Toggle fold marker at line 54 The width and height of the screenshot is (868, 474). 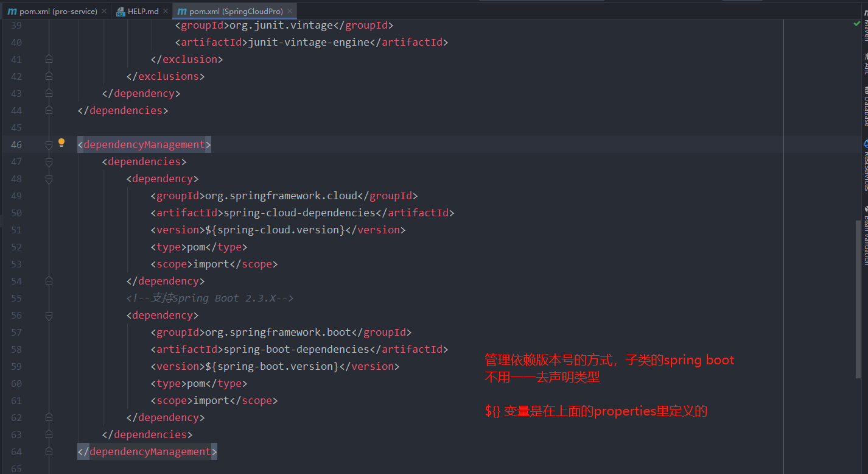click(x=49, y=281)
